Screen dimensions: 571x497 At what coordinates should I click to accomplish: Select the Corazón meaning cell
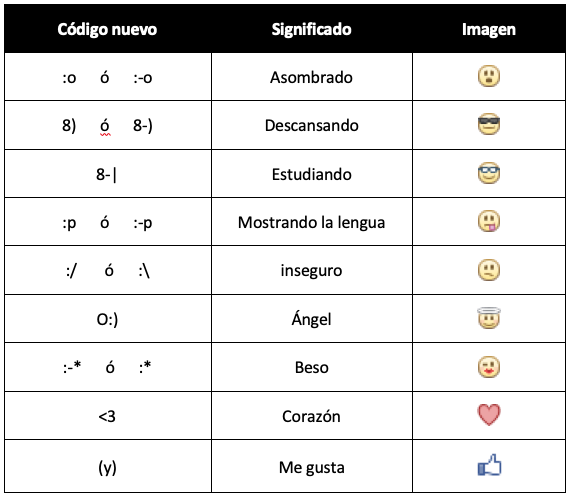pyautogui.click(x=312, y=415)
